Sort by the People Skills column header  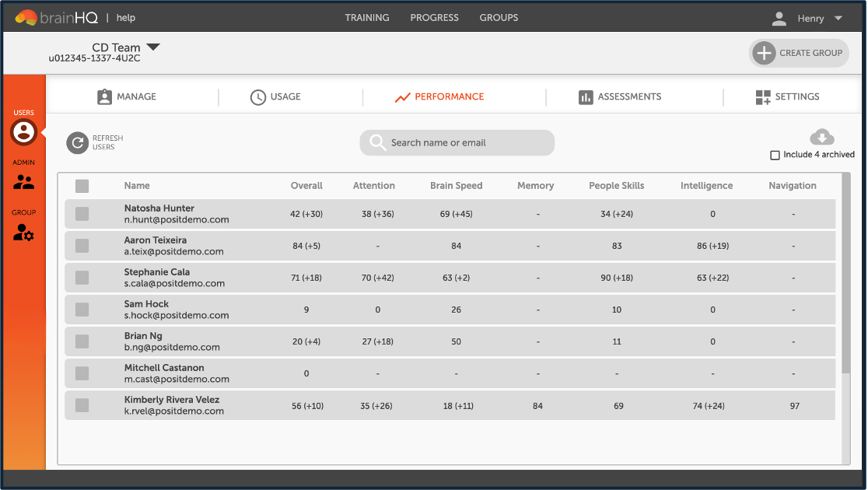616,185
